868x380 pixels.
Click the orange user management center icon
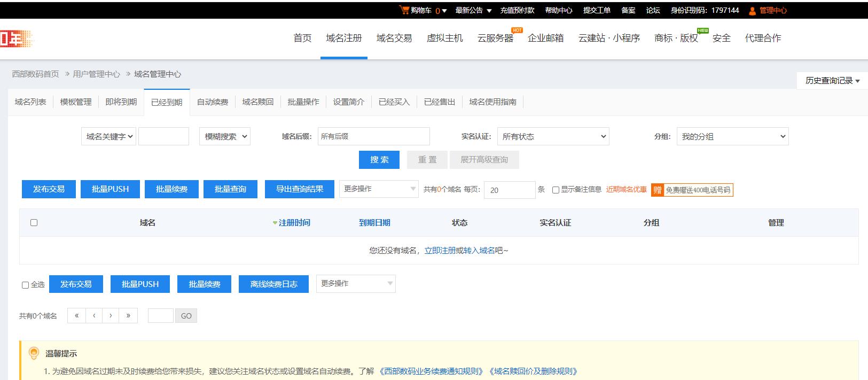click(x=752, y=11)
